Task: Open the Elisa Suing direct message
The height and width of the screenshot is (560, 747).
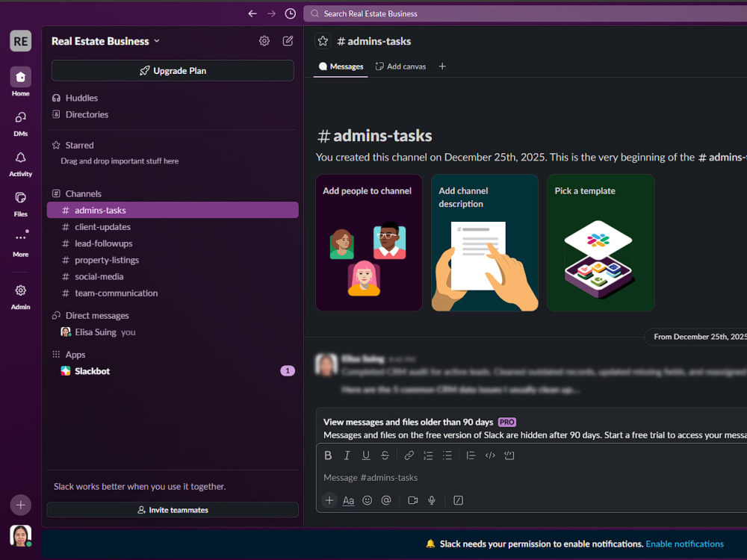Action: (x=173, y=332)
